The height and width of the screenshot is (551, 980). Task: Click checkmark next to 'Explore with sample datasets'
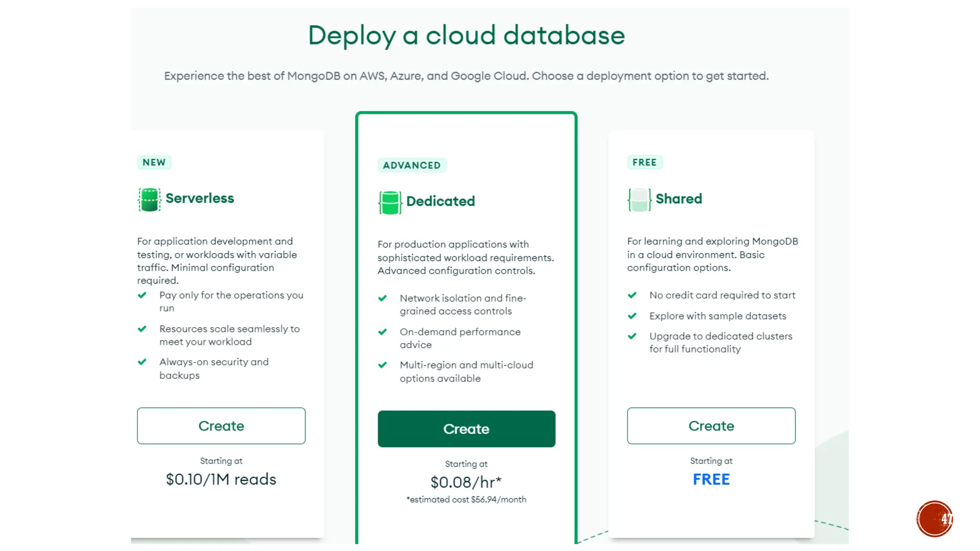(632, 316)
